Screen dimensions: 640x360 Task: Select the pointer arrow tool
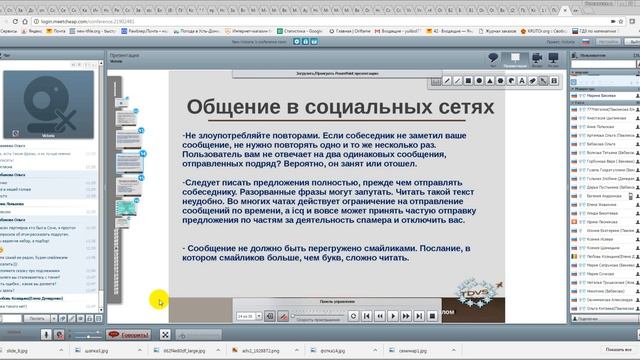543,81
